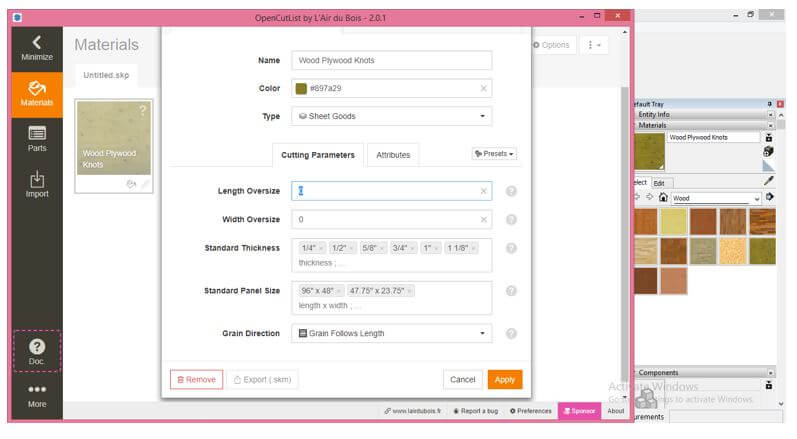
Task: Click the Name input field
Action: [391, 60]
